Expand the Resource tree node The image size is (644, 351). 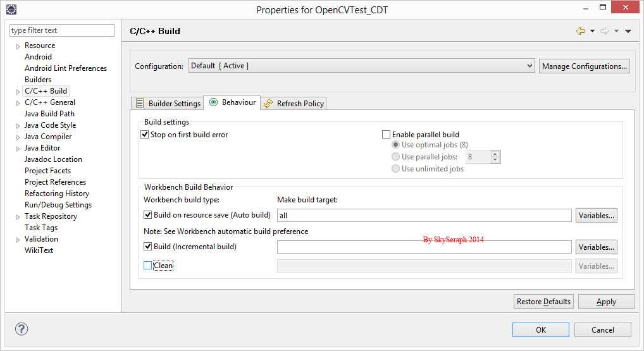18,46
